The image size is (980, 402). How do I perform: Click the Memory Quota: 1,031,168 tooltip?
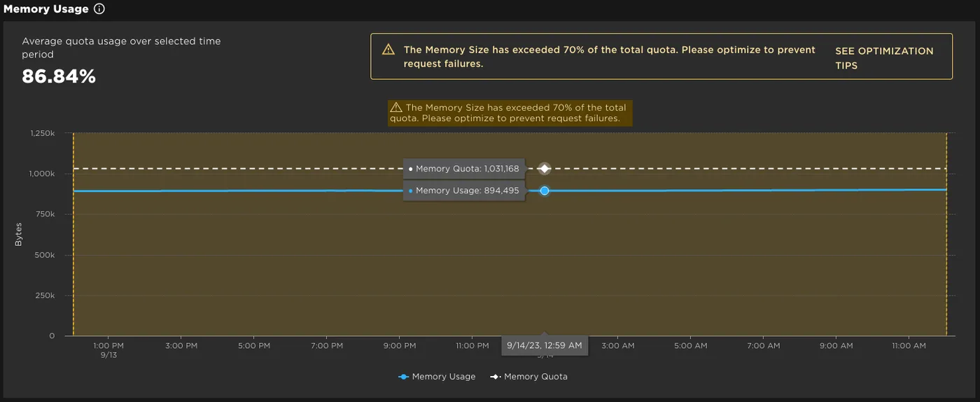[463, 169]
